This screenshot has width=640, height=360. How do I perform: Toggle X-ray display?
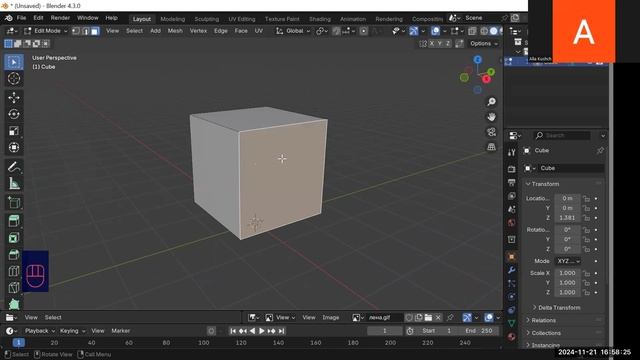[472, 31]
